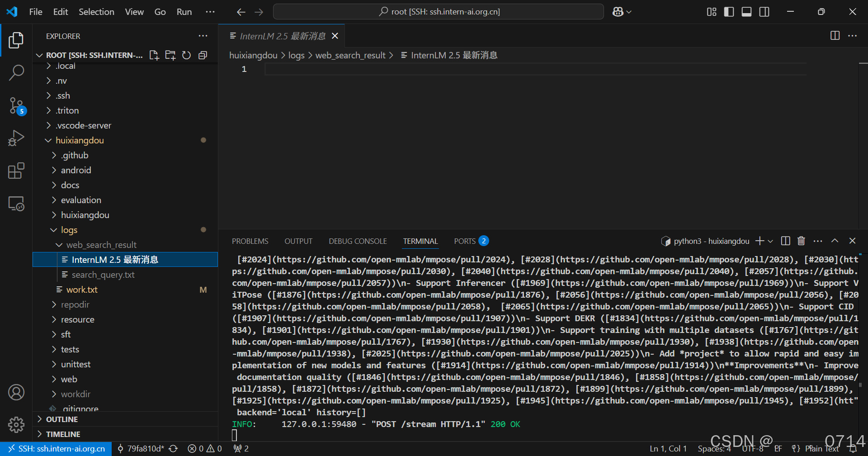868x456 pixels.
Task: Split the terminal pane
Action: click(x=786, y=241)
